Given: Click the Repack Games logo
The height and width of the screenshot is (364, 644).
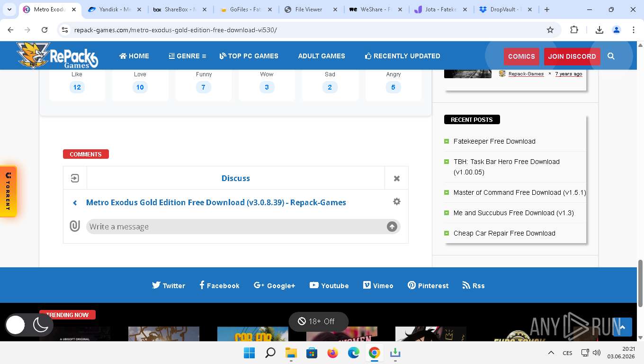Looking at the screenshot, I should click(x=57, y=55).
